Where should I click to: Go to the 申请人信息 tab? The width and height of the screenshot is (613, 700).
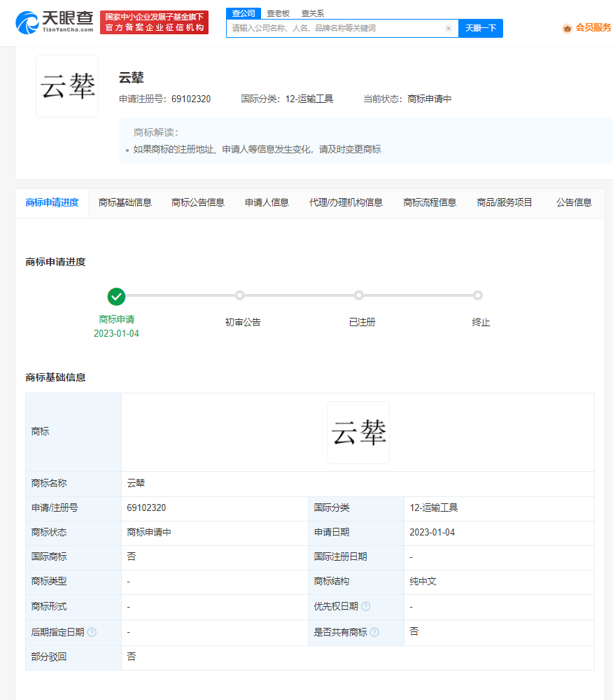click(x=267, y=203)
